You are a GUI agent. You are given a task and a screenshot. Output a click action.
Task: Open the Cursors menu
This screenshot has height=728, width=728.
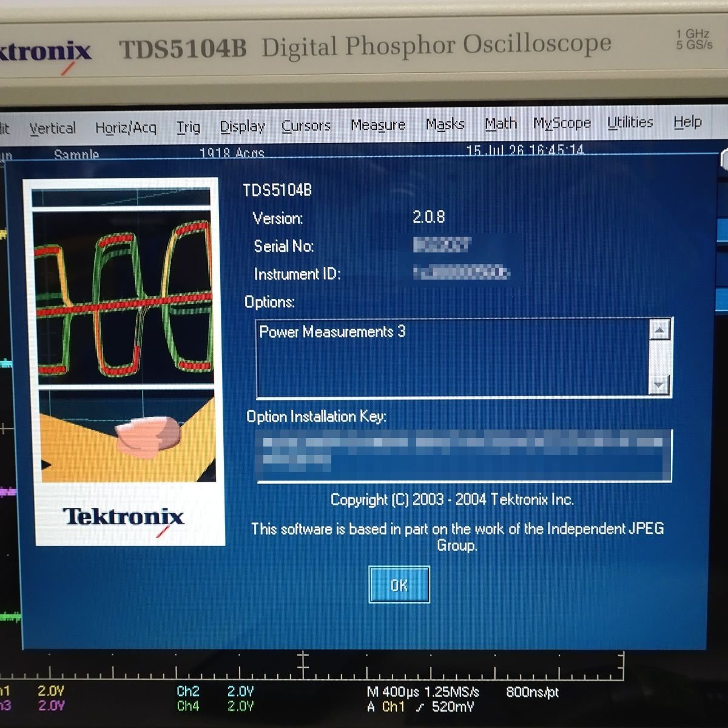[x=306, y=126]
